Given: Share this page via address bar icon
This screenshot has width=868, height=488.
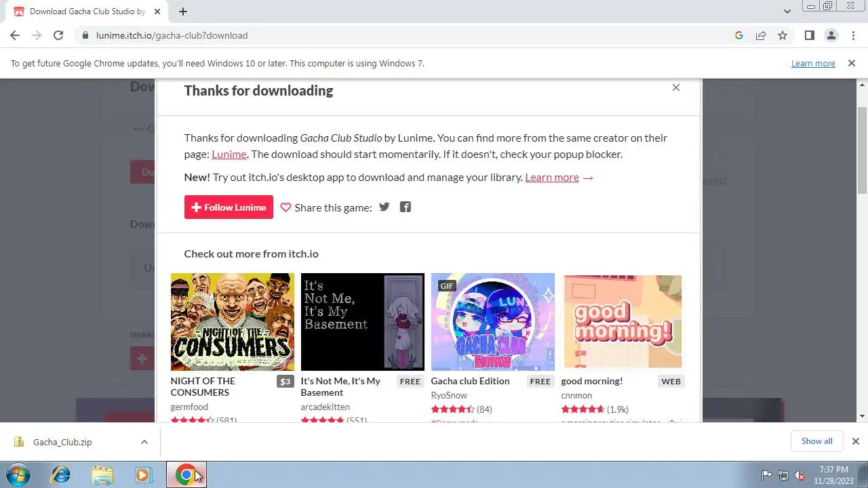Looking at the screenshot, I should 761,35.
